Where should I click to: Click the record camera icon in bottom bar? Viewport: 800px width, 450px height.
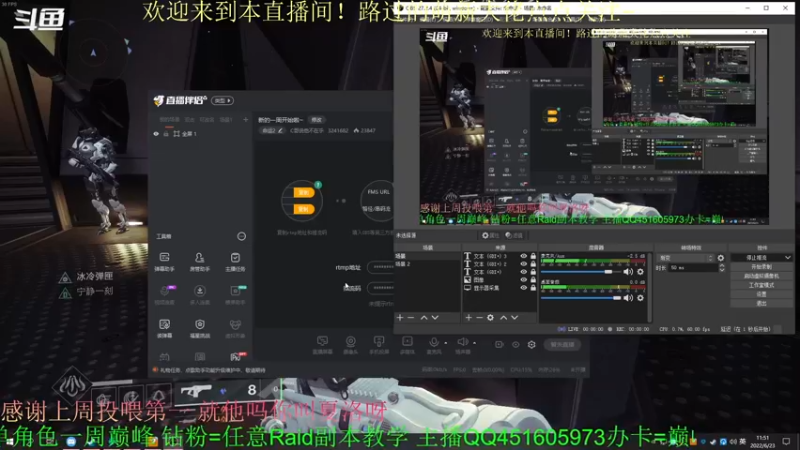pos(499,345)
